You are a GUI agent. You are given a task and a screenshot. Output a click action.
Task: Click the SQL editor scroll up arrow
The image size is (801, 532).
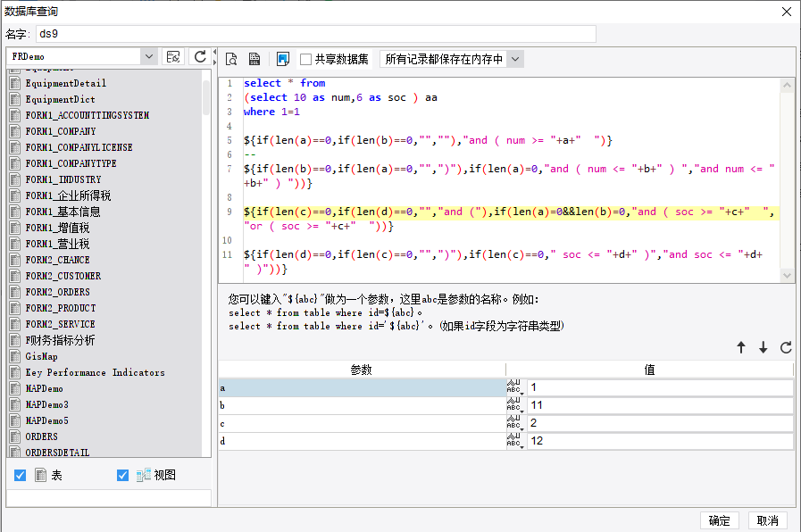click(x=787, y=86)
